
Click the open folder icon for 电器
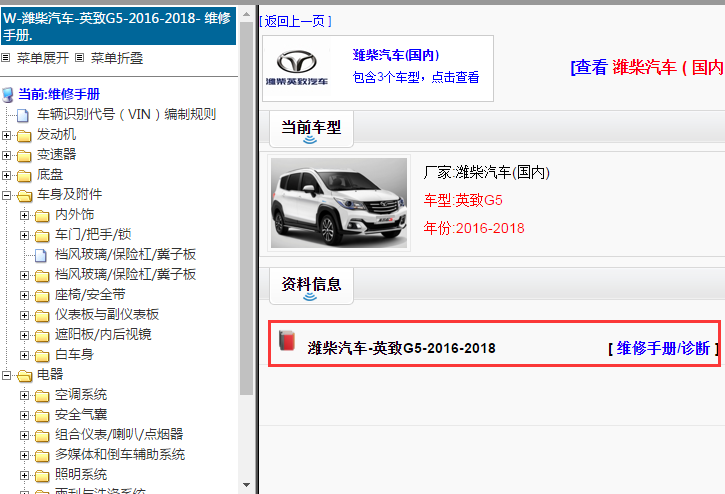pos(25,376)
